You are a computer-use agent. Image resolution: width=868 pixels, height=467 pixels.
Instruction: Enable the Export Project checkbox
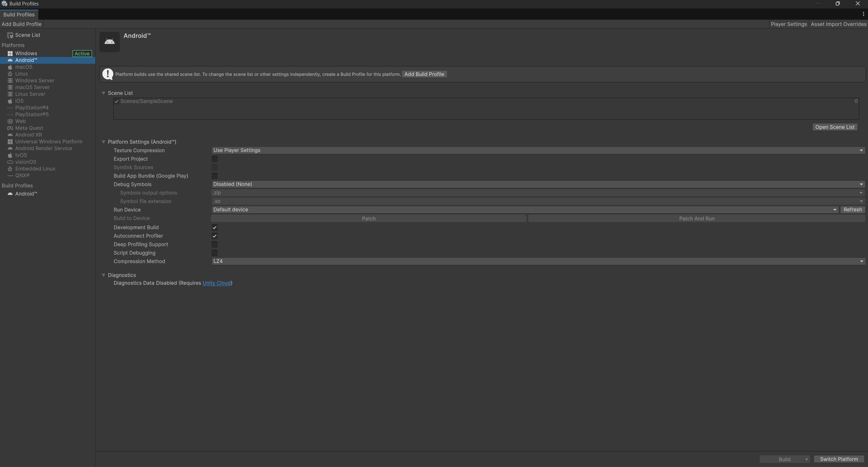coord(214,159)
